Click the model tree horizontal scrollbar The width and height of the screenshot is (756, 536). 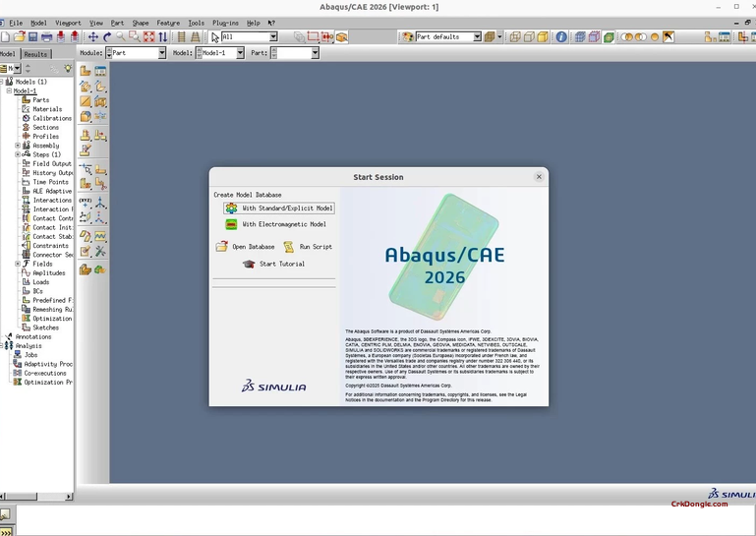(x=36, y=496)
